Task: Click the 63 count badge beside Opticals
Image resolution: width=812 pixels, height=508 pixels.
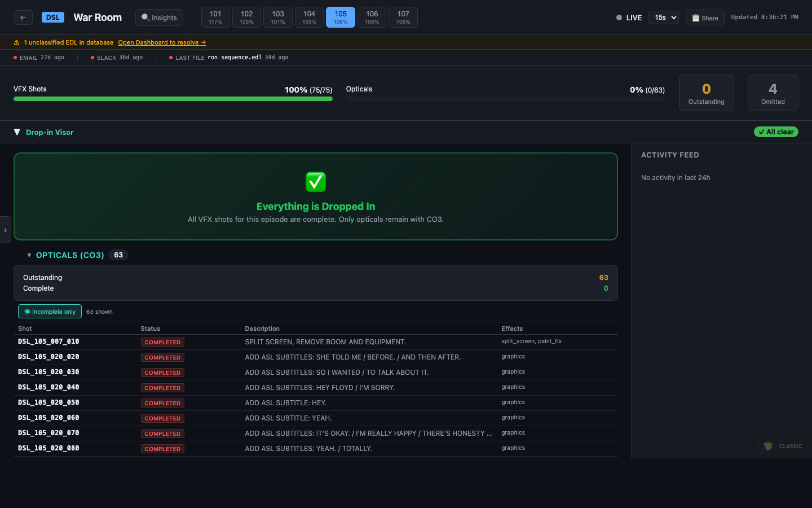Action: [118, 255]
